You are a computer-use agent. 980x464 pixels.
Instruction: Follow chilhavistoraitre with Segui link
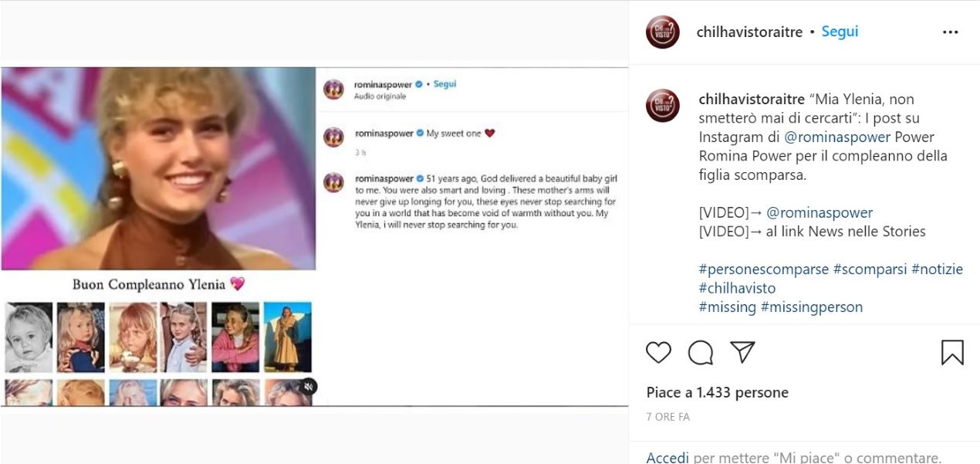click(840, 32)
